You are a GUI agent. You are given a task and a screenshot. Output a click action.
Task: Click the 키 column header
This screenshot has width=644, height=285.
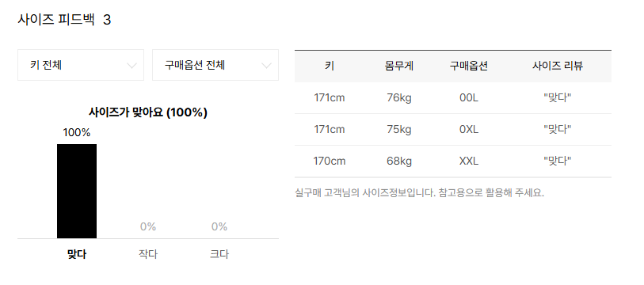[330, 66]
